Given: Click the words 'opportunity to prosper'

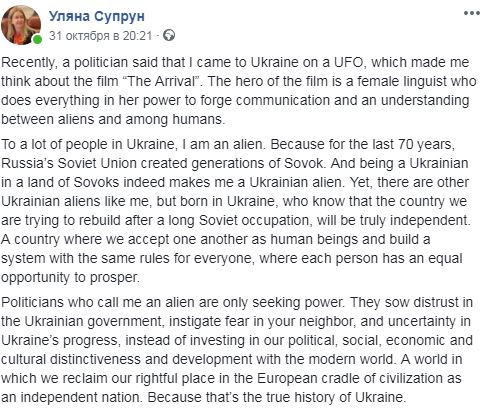Looking at the screenshot, I should [x=69, y=278].
